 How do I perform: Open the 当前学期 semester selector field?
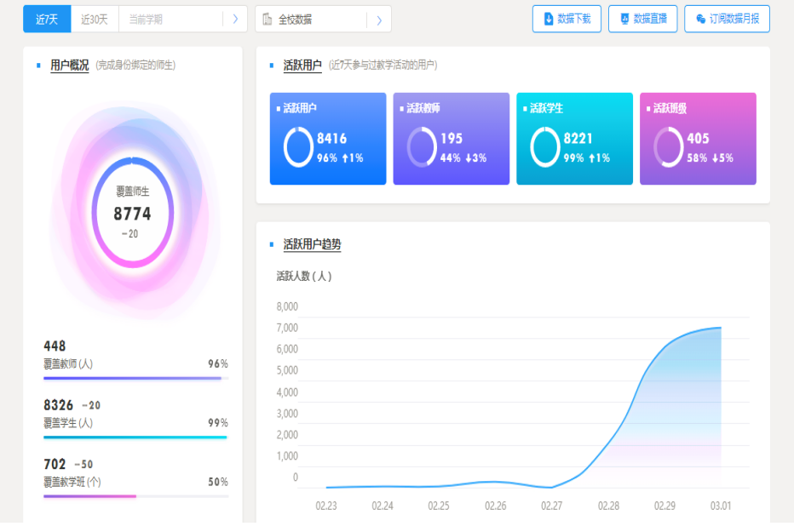click(x=170, y=19)
